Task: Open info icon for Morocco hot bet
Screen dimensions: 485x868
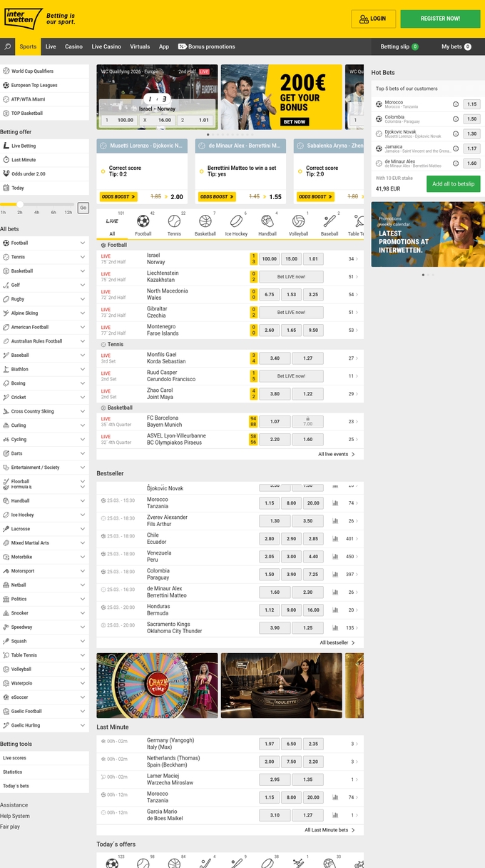Action: coord(456,104)
